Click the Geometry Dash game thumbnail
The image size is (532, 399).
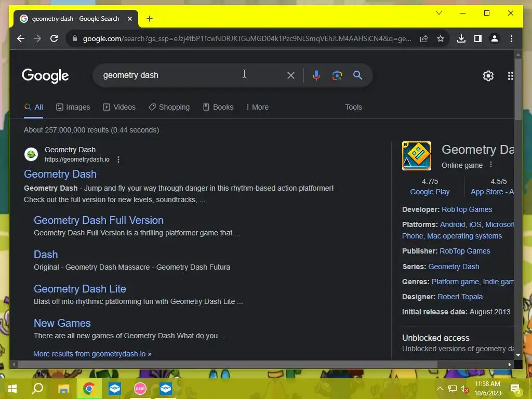pyautogui.click(x=417, y=156)
